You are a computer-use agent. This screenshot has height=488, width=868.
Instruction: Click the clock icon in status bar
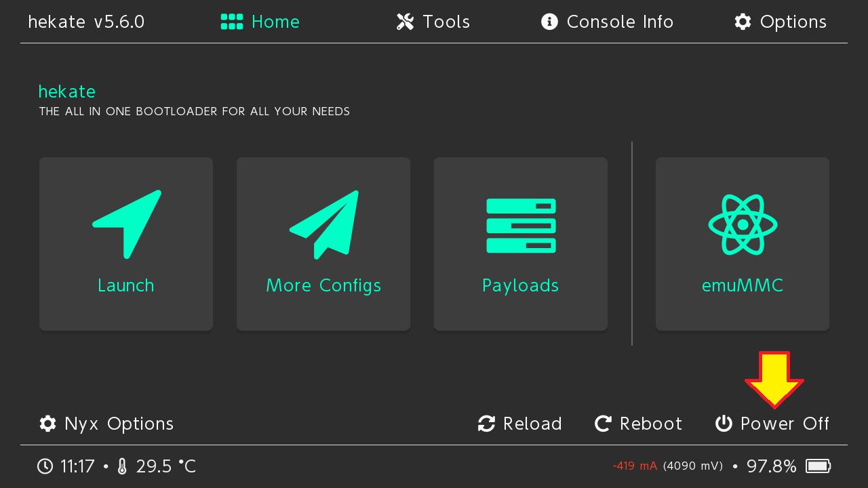coord(45,466)
